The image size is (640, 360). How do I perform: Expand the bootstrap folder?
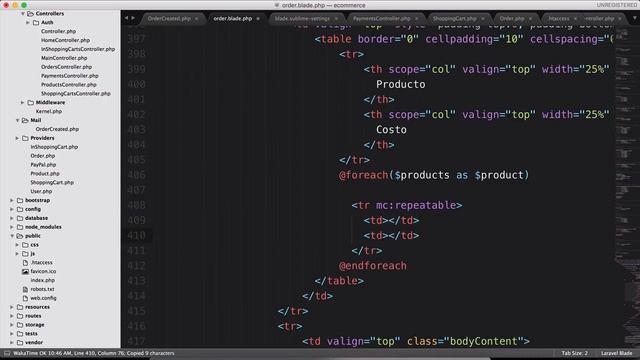[12, 200]
